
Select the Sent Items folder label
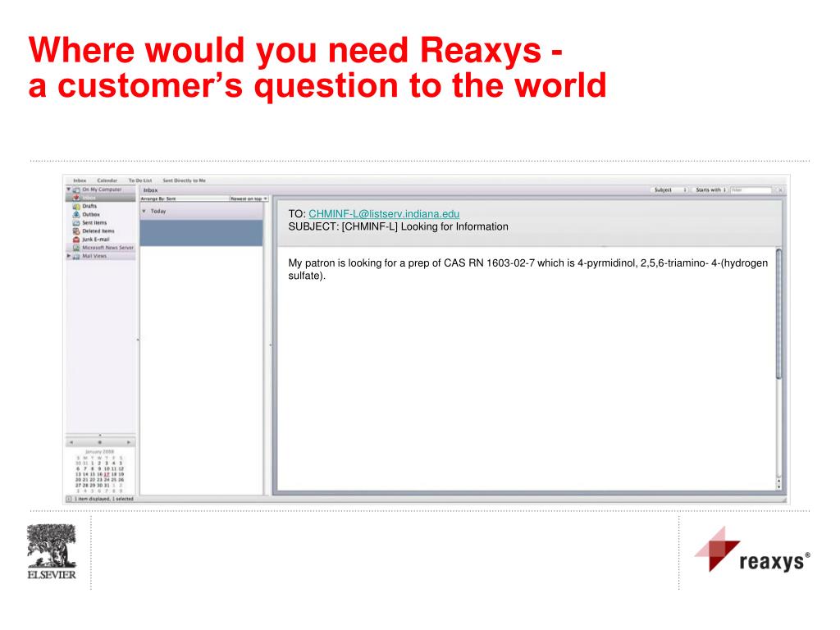click(x=94, y=223)
